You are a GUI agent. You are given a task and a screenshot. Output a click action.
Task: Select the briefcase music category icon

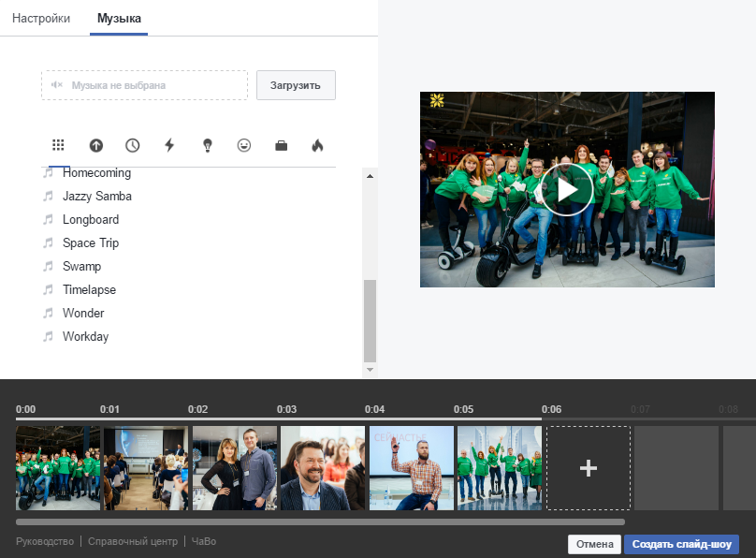[281, 145]
